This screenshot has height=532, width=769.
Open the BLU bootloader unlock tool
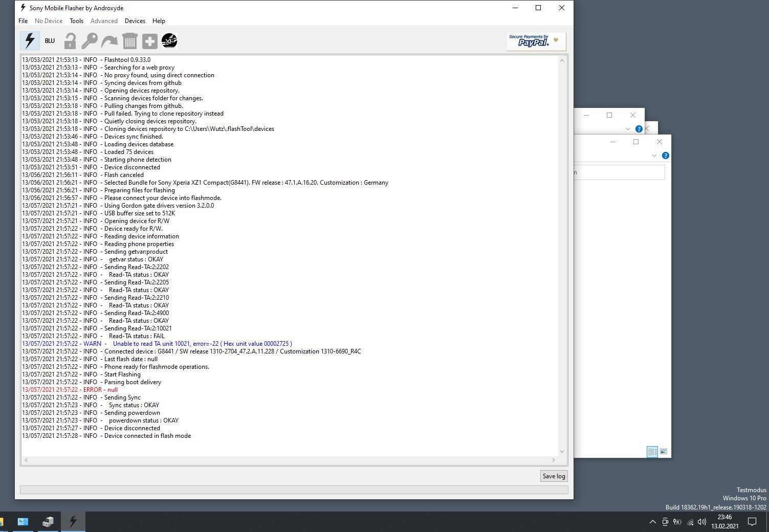[x=50, y=41]
